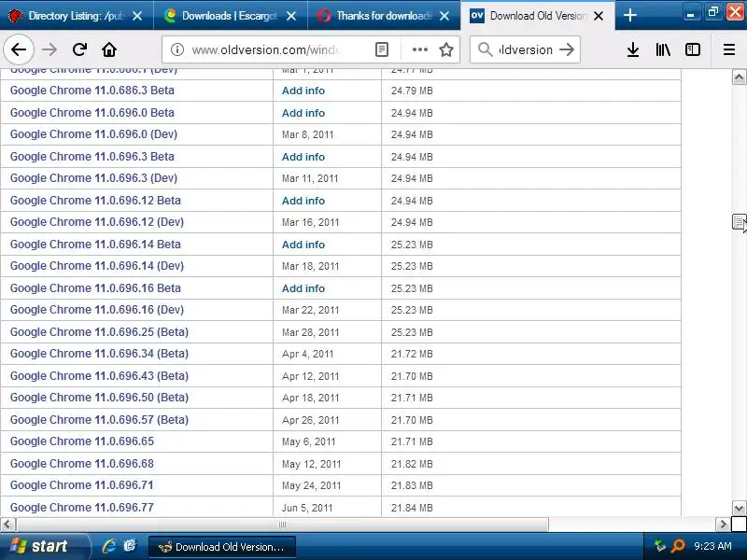747x560 pixels.
Task: Open Google Chrome 11.0.696.57 (Beta) link
Action: (x=99, y=419)
